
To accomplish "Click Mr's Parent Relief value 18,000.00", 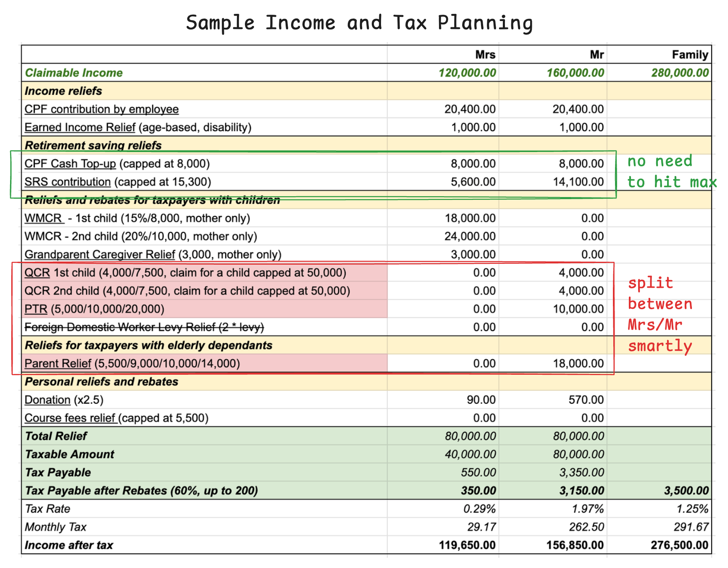I will 578,363.
